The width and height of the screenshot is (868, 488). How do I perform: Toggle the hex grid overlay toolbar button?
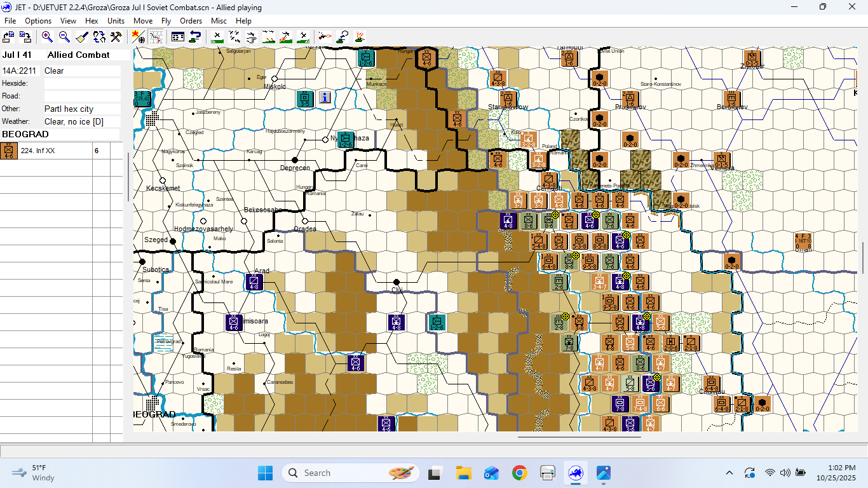coord(156,37)
